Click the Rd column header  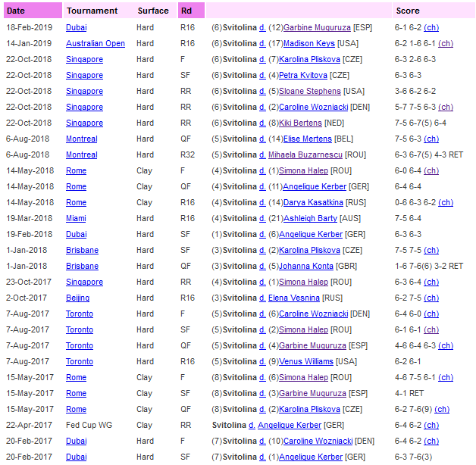coord(186,11)
